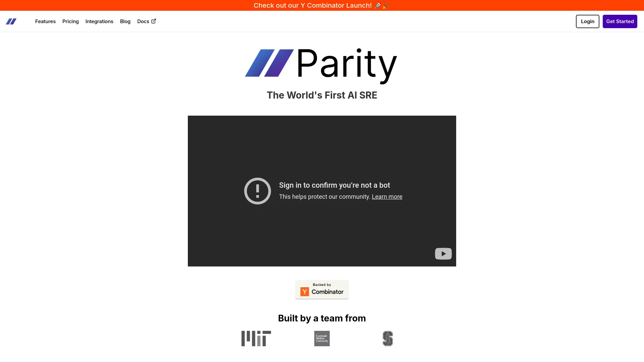Click the Y Combinator Launch announcement banner

(x=322, y=5)
